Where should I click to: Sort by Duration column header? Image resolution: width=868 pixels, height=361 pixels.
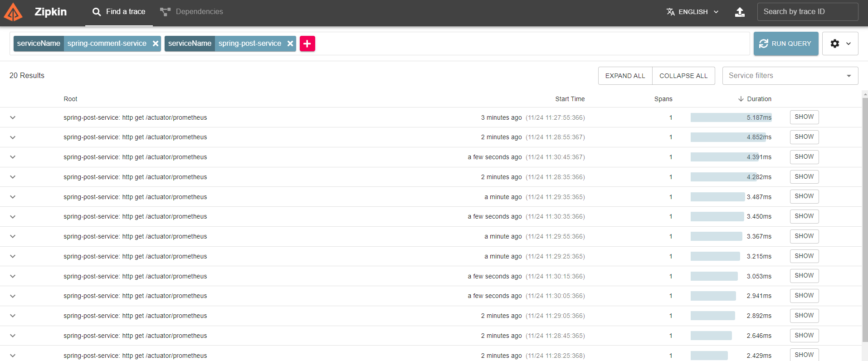coord(755,99)
